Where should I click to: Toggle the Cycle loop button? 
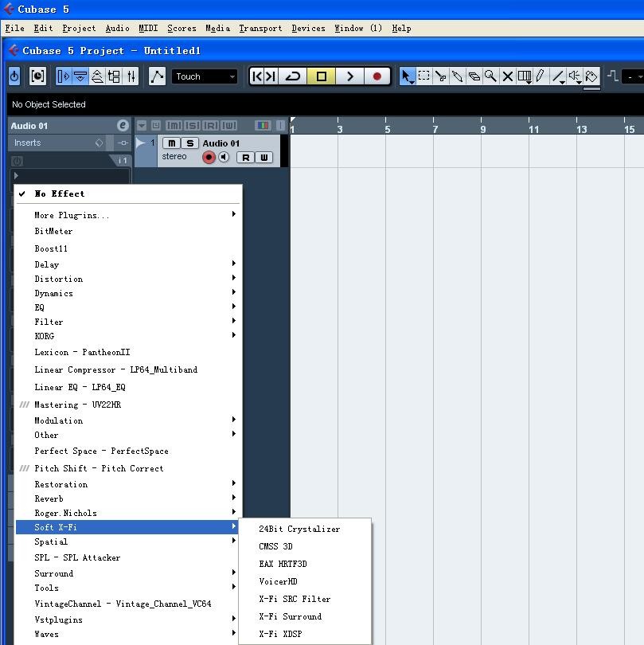click(293, 76)
